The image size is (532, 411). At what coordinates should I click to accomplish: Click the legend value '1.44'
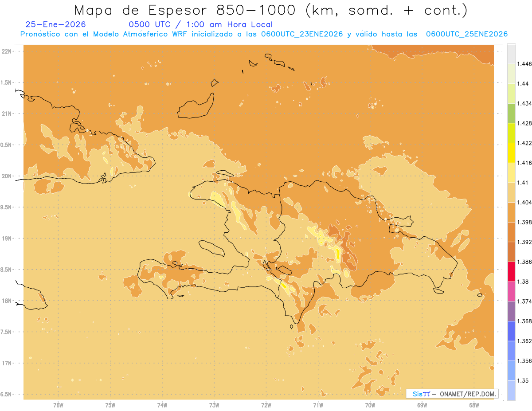point(523,84)
